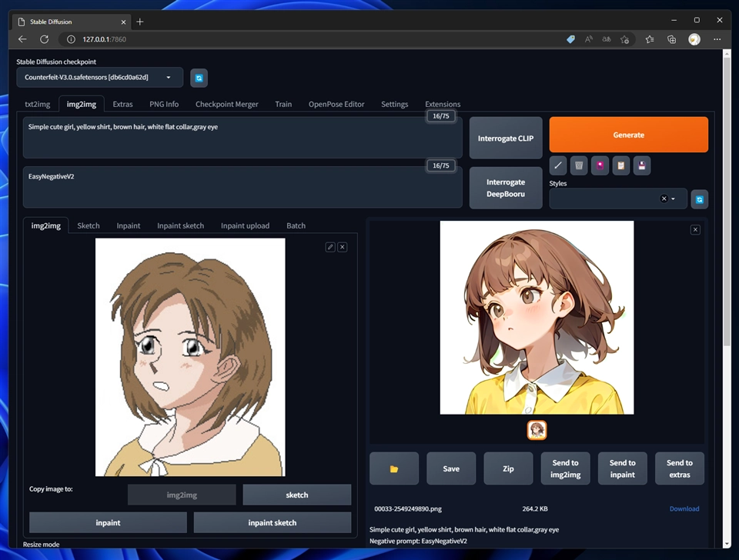This screenshot has height=560, width=739.
Task: Open the browser favorites list
Action: 650,39
